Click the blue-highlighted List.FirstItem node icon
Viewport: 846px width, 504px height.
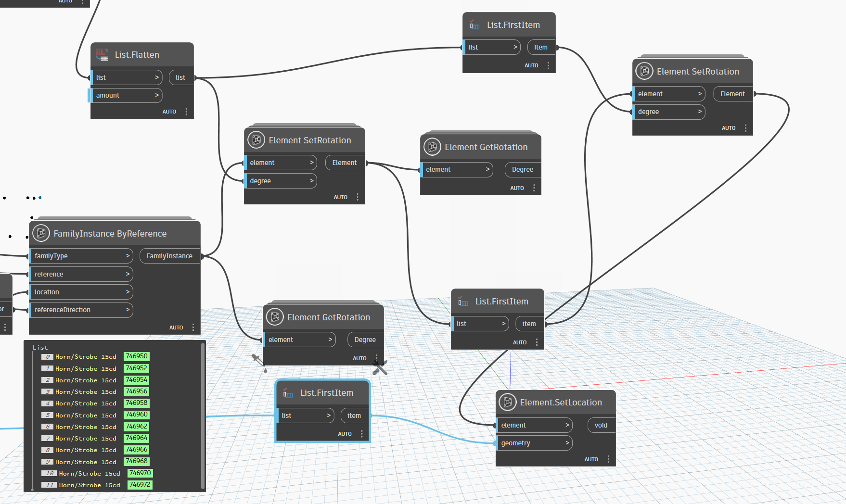tap(288, 393)
